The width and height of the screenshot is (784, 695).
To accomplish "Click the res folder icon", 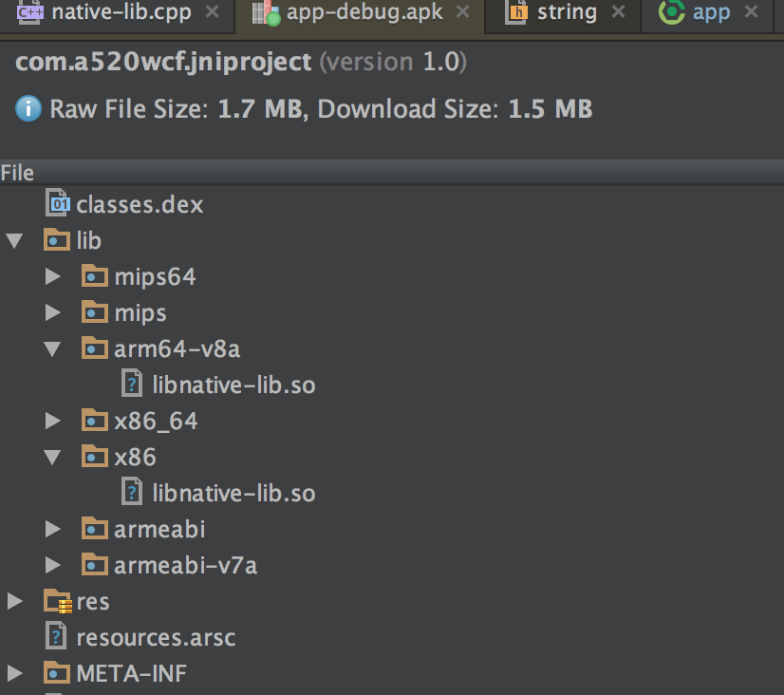I will (x=58, y=601).
